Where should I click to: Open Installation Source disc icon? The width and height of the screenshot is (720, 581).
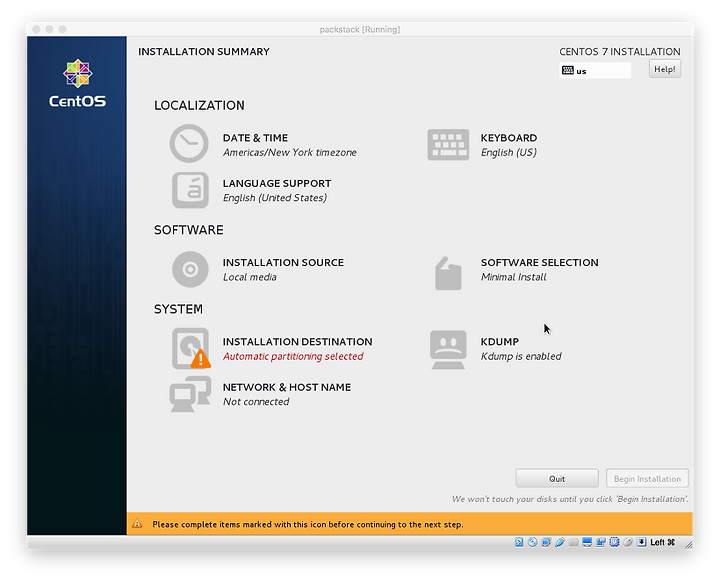pyautogui.click(x=190, y=269)
